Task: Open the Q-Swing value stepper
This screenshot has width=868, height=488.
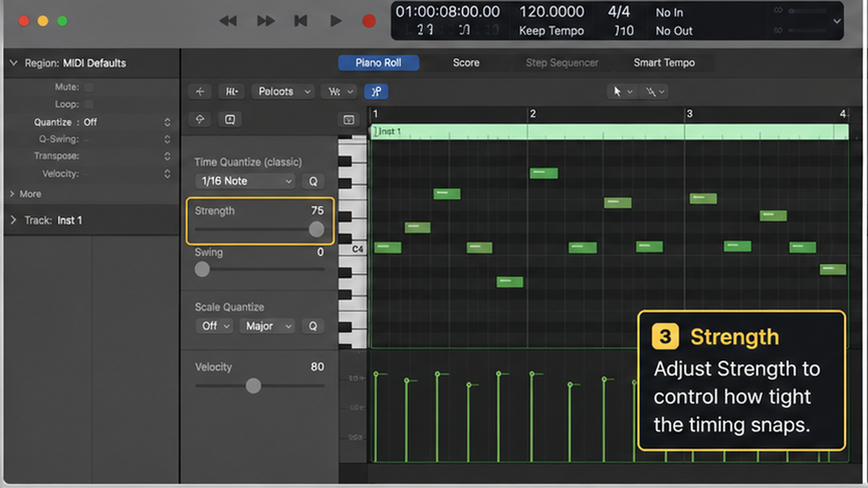Action: click(167, 139)
